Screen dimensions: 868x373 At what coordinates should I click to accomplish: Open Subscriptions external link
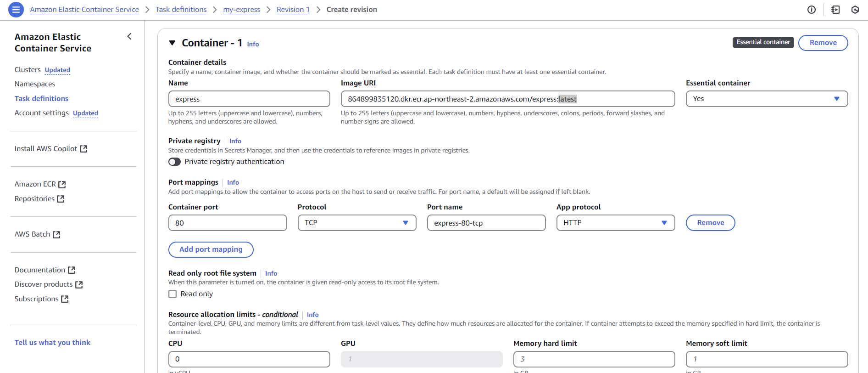coord(41,299)
